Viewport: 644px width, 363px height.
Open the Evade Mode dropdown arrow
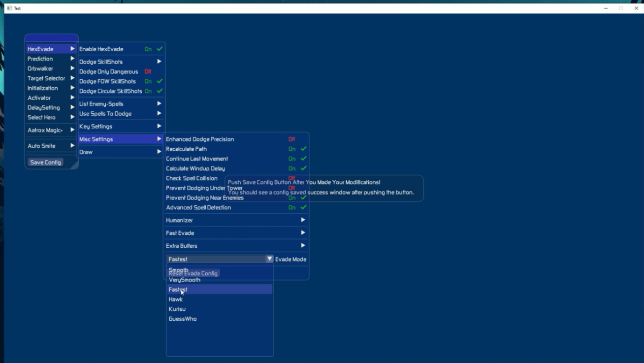click(x=269, y=259)
